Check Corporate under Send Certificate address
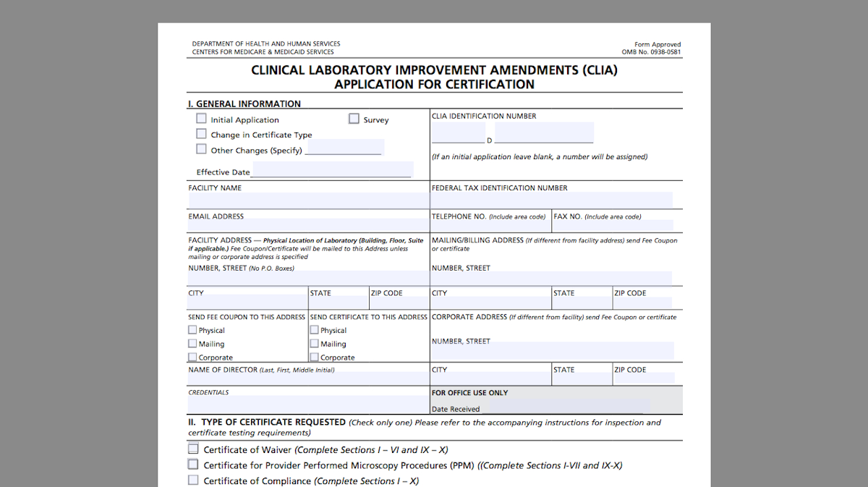 click(x=314, y=356)
